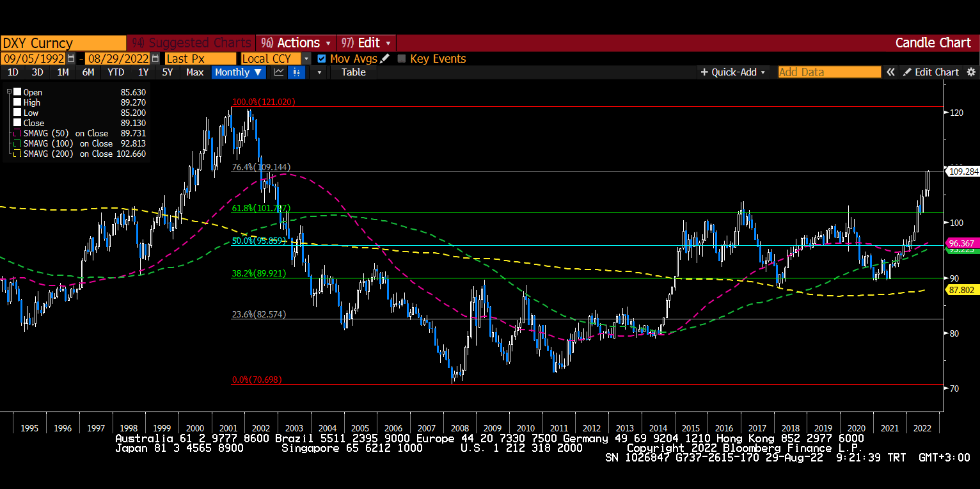Toggle the Mov Avgs checkbox
Viewport: 980px width, 489px height.
pyautogui.click(x=322, y=58)
